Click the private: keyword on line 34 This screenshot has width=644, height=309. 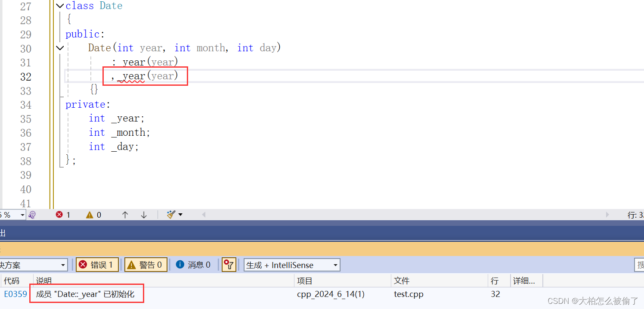88,104
